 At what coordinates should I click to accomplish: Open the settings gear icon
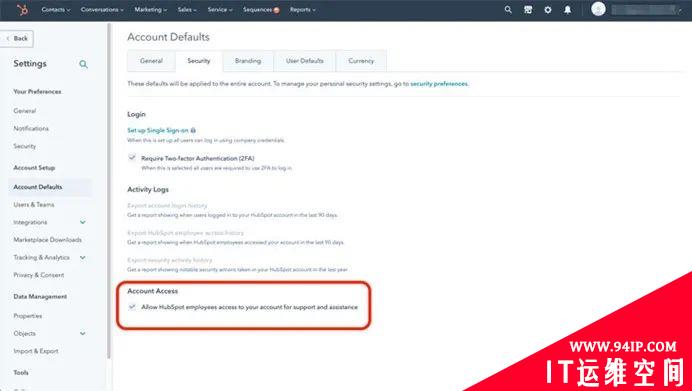[x=548, y=9]
